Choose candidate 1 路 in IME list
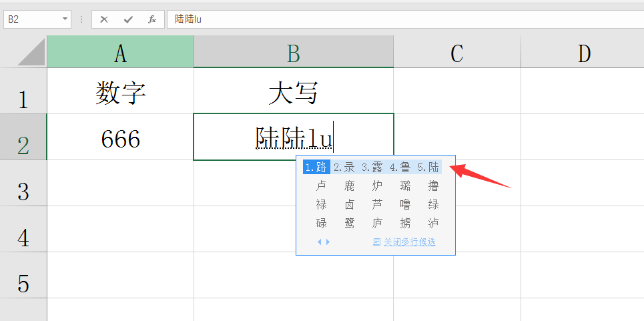Screen dimensions: 644x321 [317, 168]
